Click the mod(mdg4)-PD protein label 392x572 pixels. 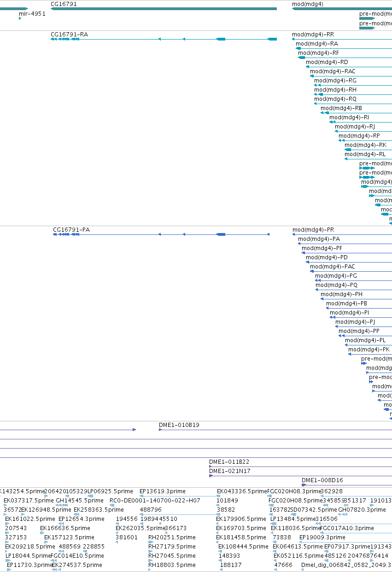[327, 257]
